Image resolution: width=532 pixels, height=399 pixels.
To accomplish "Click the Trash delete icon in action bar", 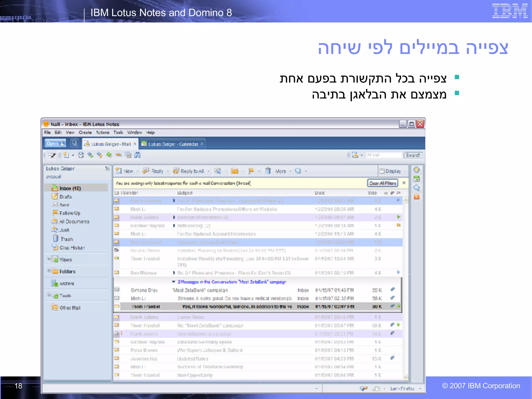I will 268,171.
